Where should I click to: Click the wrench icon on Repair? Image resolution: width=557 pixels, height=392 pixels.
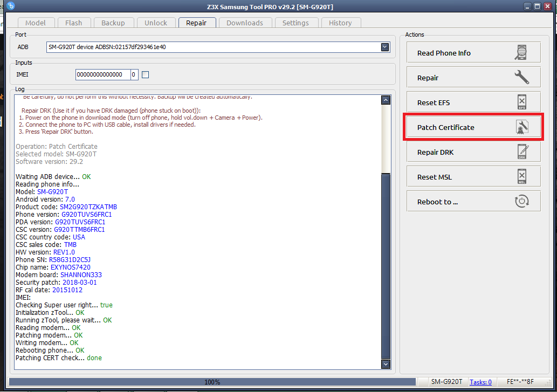(521, 77)
